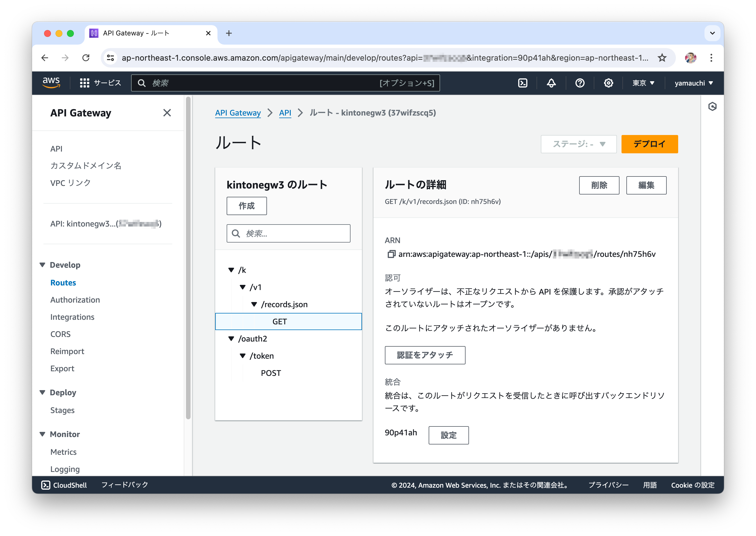Viewport: 756px width, 536px height.
Task: Click the AWS logo home icon
Action: (51, 82)
